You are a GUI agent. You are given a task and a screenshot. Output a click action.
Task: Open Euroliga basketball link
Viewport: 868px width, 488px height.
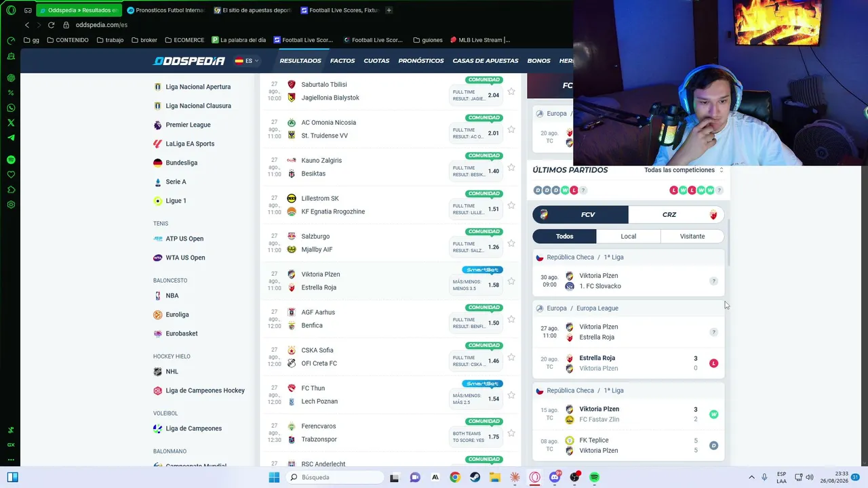pyautogui.click(x=177, y=314)
